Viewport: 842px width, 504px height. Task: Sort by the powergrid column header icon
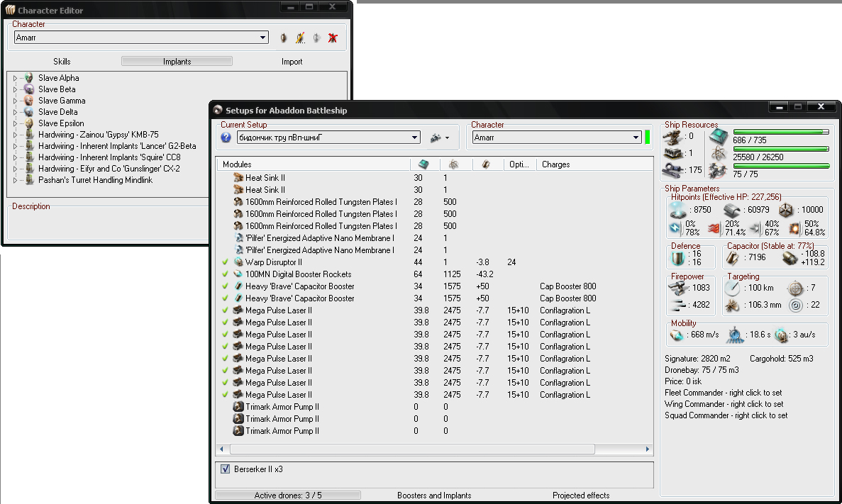453,164
